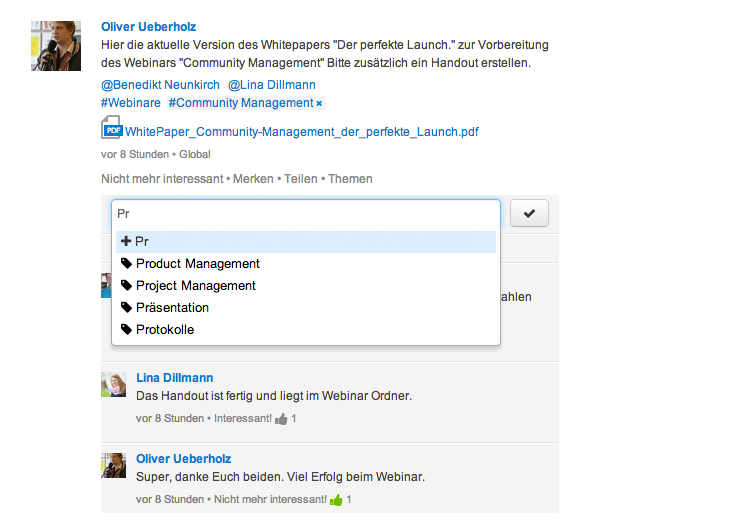Open Oliver Ueberholz's profile picture at top
The image size is (750, 528).
point(56,46)
